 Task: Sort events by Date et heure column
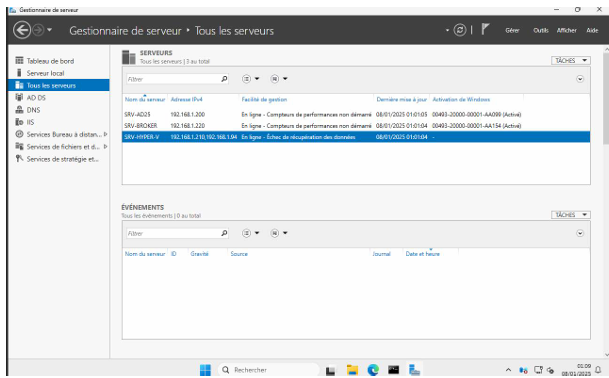[423, 254]
